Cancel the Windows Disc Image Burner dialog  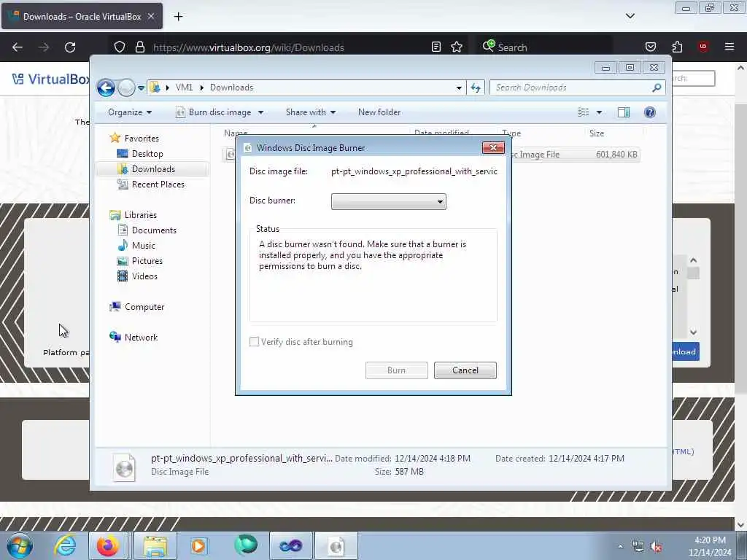click(x=465, y=370)
